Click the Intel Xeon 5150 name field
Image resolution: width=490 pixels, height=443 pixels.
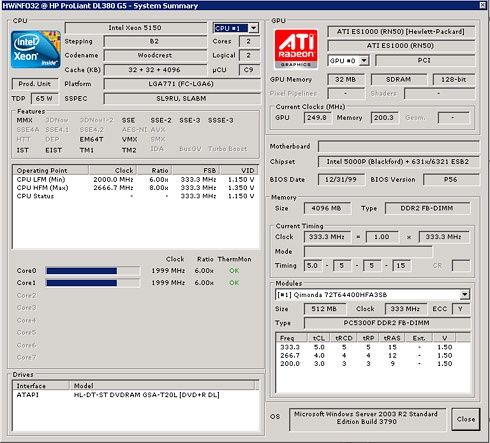(135, 28)
